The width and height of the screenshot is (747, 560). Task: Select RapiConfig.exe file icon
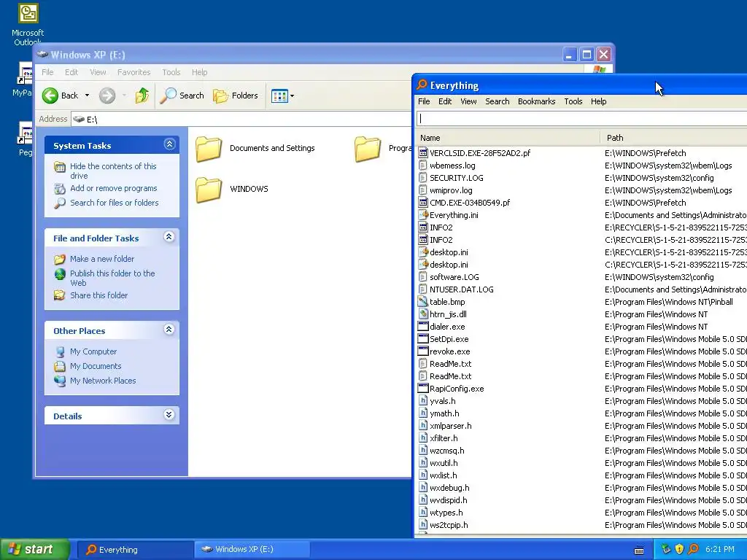422,388
